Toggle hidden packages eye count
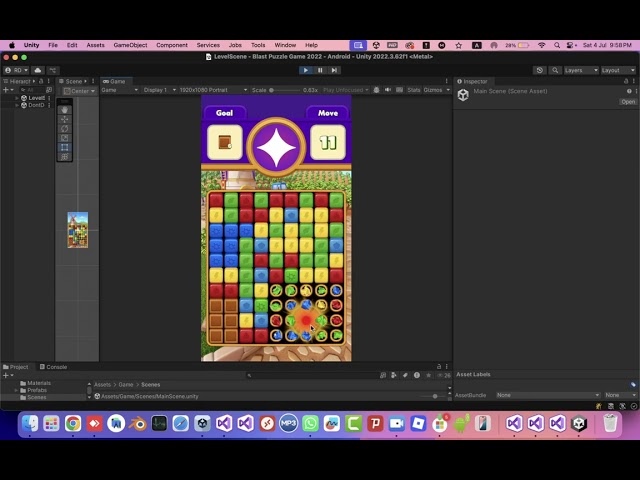 [443, 375]
